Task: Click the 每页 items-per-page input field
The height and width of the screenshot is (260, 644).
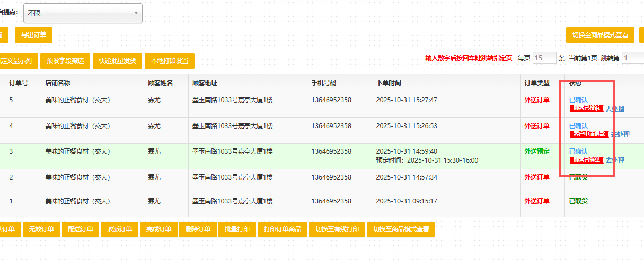Action: (544, 58)
